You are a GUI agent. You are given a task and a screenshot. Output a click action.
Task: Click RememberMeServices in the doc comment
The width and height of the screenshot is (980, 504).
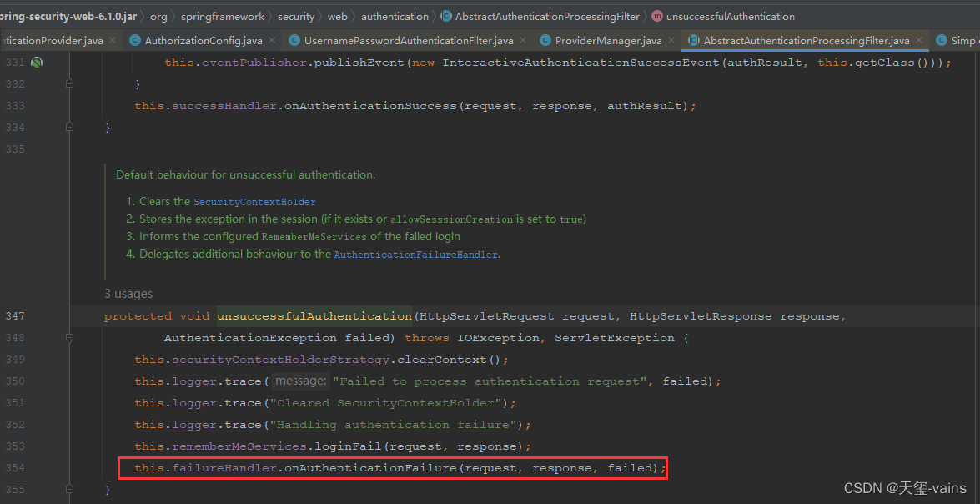[x=314, y=237]
